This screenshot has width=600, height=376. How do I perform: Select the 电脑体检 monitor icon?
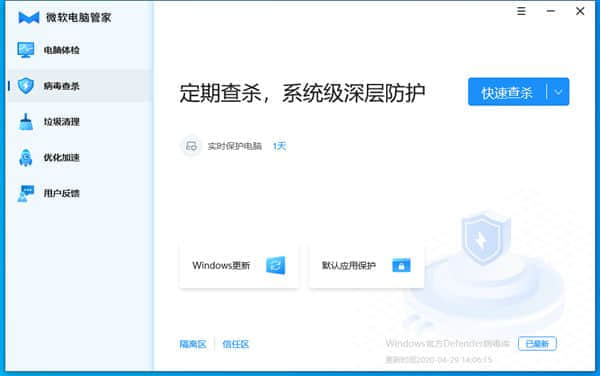pyautogui.click(x=26, y=50)
